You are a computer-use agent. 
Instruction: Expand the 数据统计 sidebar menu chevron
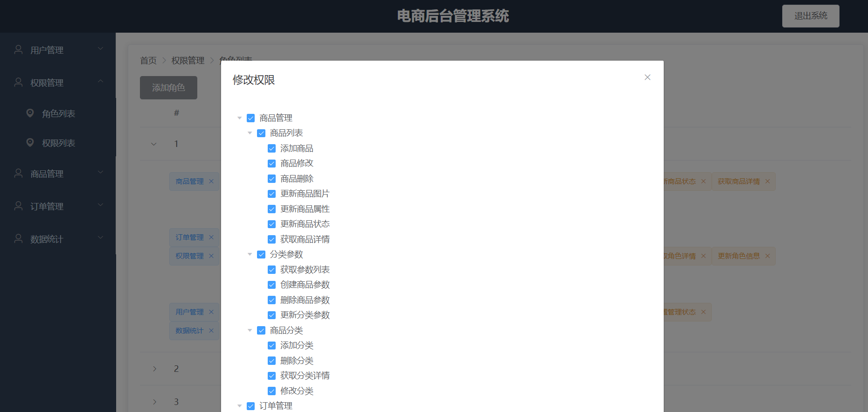coord(100,237)
